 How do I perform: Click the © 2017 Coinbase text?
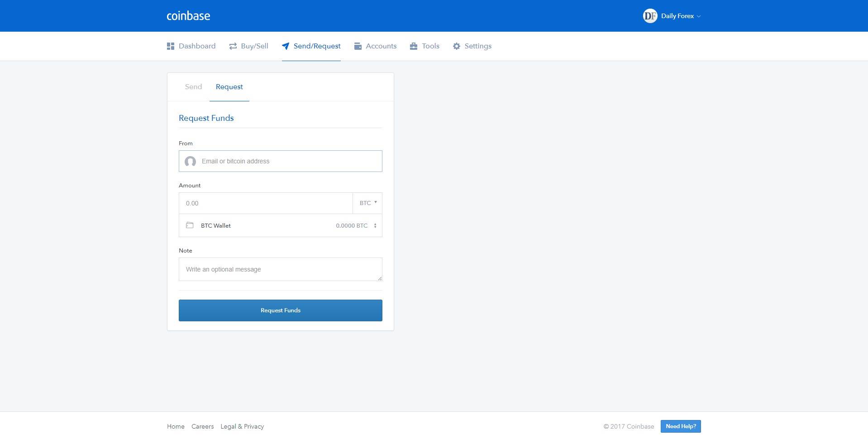point(629,426)
